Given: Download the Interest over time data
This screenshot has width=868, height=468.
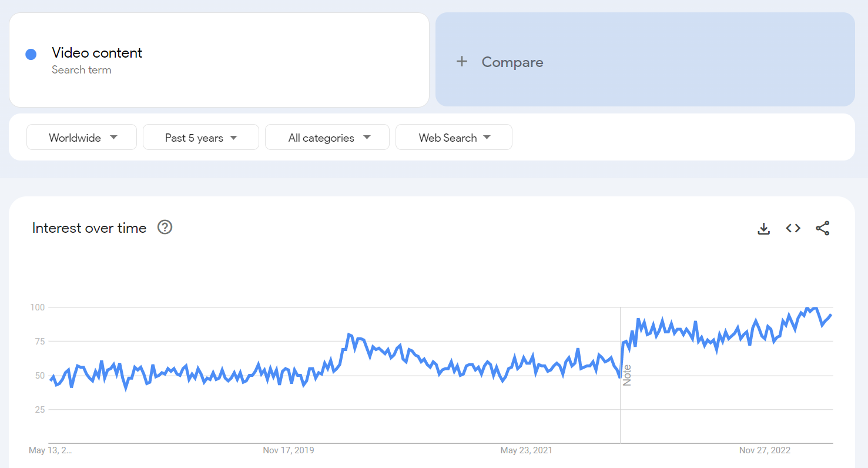Looking at the screenshot, I should tap(763, 228).
